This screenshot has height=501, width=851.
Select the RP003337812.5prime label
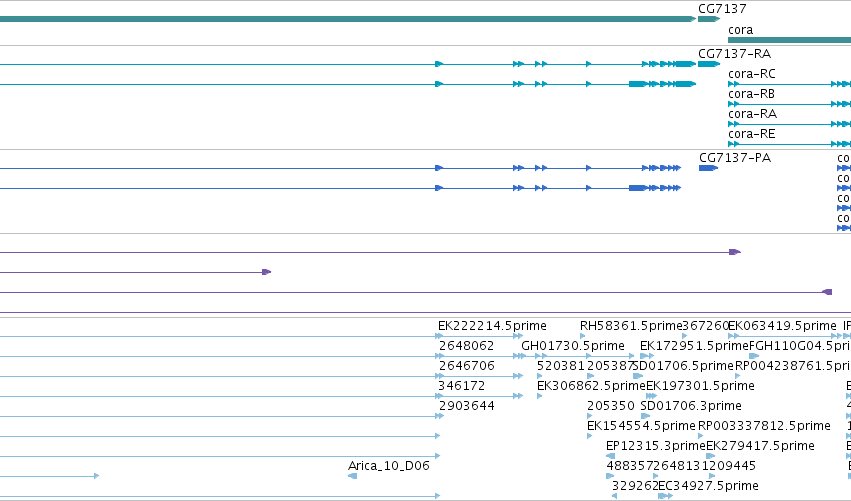(764, 426)
